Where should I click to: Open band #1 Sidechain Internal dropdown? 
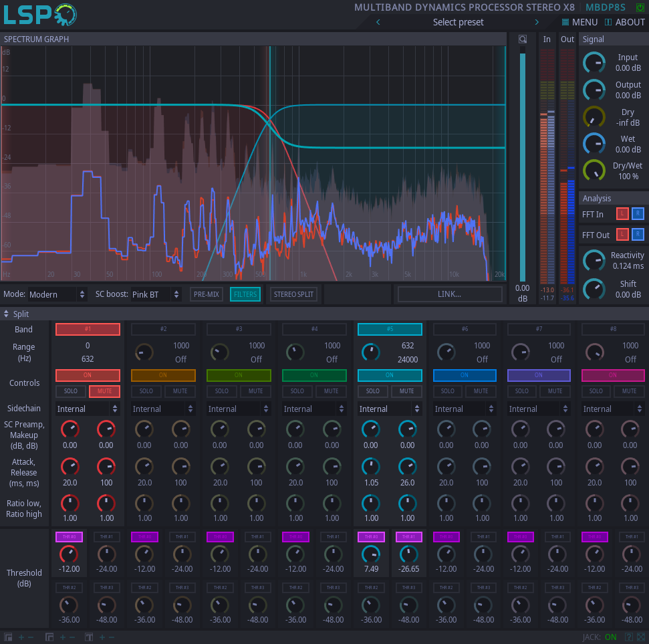(x=88, y=409)
